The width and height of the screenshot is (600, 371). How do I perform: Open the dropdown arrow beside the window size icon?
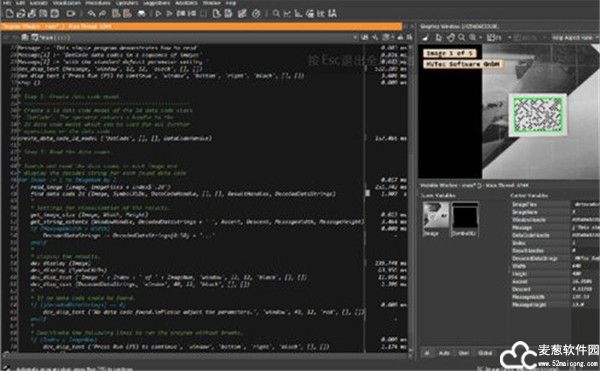click(509, 37)
